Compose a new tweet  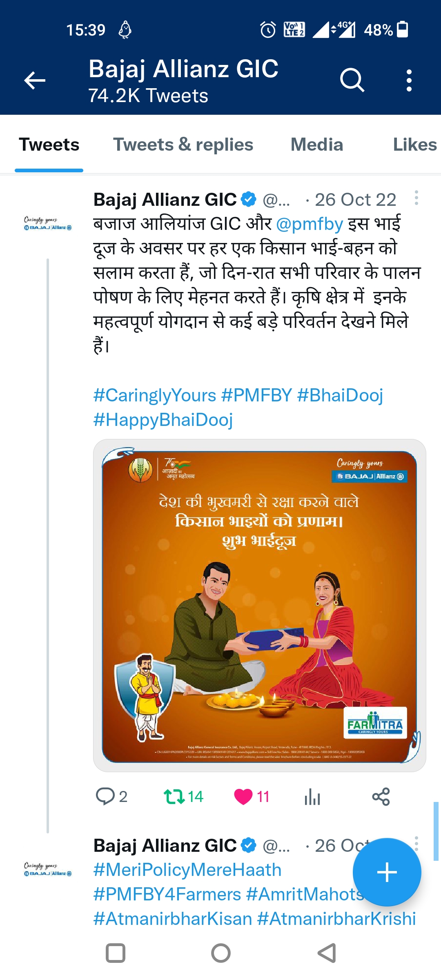[x=387, y=872]
